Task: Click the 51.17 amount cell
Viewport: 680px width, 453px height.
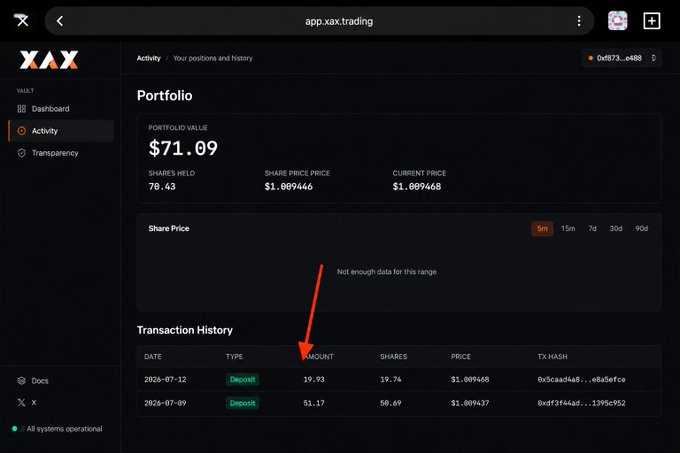Action: click(x=314, y=403)
